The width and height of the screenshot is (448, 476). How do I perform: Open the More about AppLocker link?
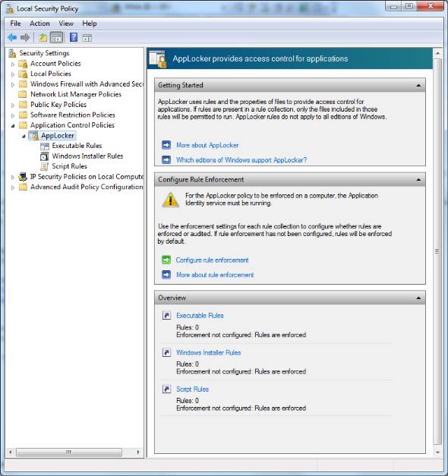[x=207, y=145]
